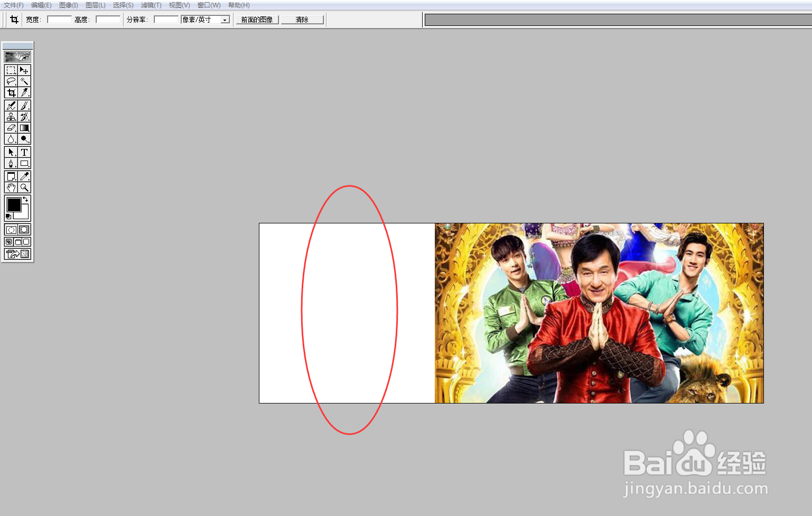Reset to default black and white colors
This screenshot has height=516, width=812.
(x=8, y=217)
